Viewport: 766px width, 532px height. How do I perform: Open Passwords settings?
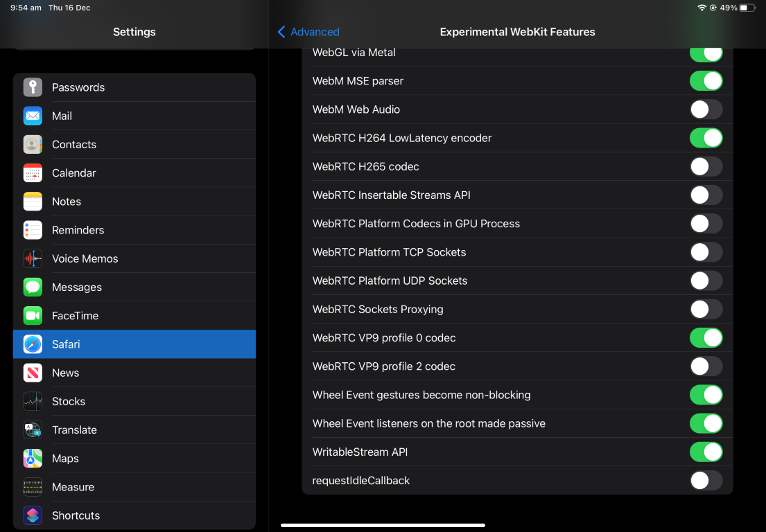pos(134,87)
